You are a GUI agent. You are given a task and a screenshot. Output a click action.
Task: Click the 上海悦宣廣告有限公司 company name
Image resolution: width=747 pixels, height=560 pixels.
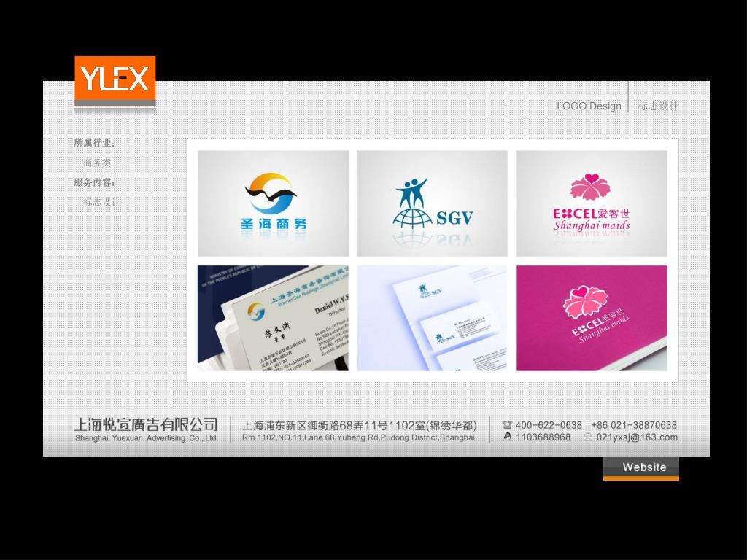[146, 424]
